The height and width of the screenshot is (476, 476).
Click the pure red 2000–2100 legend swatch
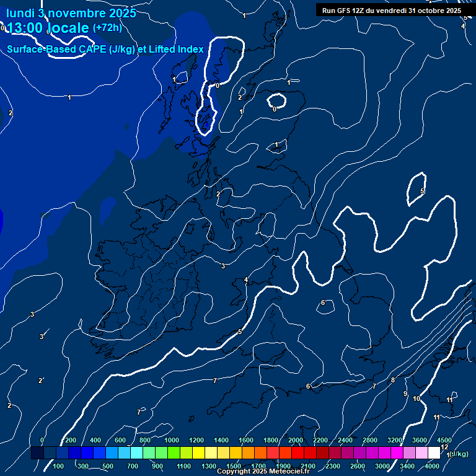pos(297,452)
